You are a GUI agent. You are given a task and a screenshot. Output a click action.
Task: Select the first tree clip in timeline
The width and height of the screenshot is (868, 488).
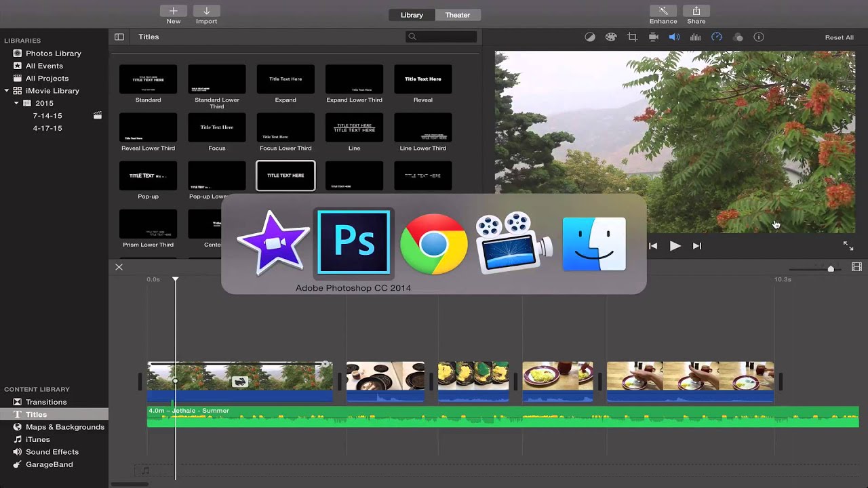click(240, 382)
